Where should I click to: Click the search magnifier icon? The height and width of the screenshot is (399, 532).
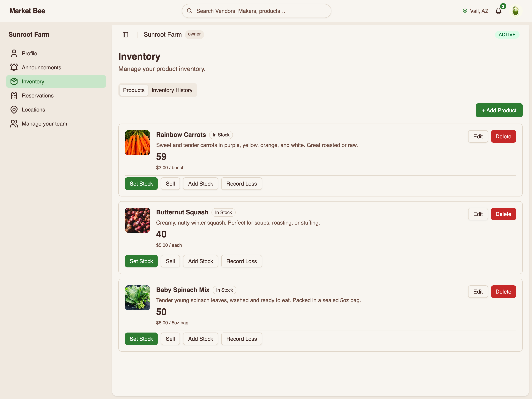tap(189, 11)
